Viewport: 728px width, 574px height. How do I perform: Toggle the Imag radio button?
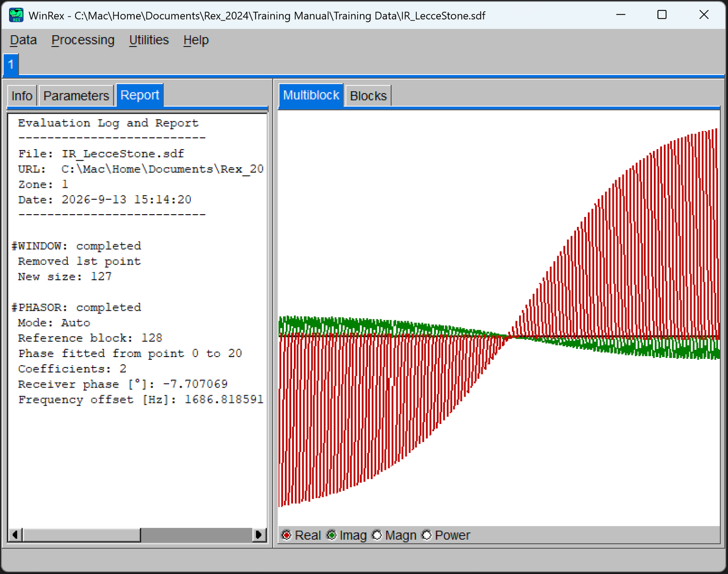tap(332, 535)
